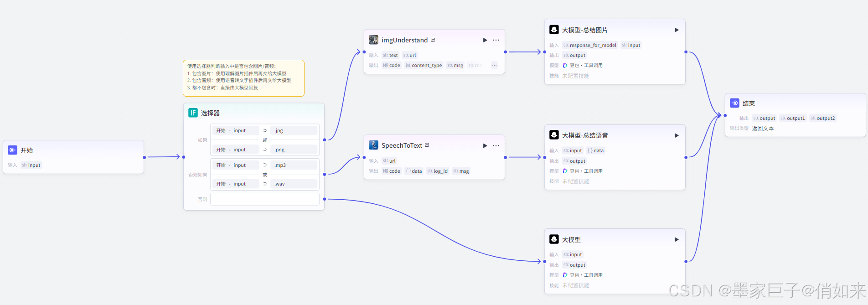This screenshot has width=868, height=305.
Task: Run the 大模型-总结图片 node
Action: click(677, 30)
